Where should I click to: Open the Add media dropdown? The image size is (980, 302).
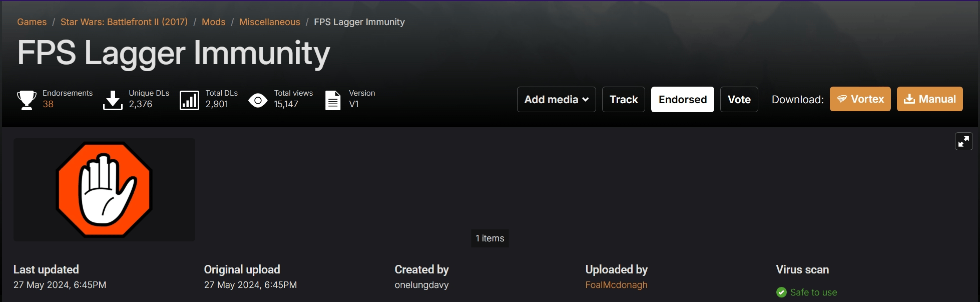coord(556,99)
